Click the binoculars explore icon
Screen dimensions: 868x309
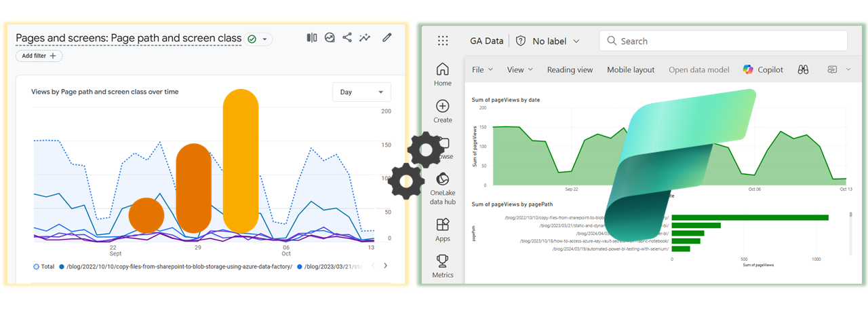804,69
